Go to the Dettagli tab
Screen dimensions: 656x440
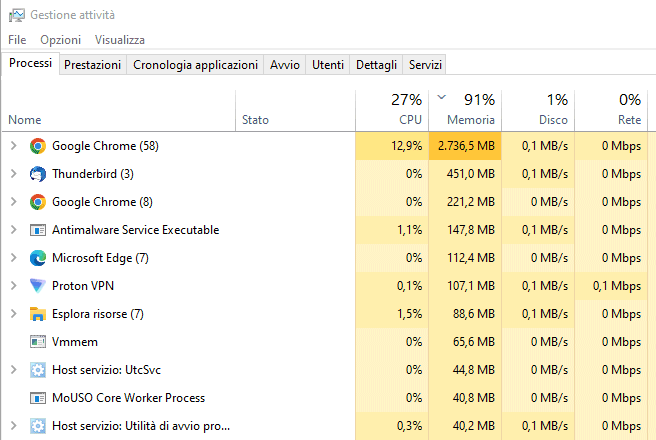click(376, 65)
